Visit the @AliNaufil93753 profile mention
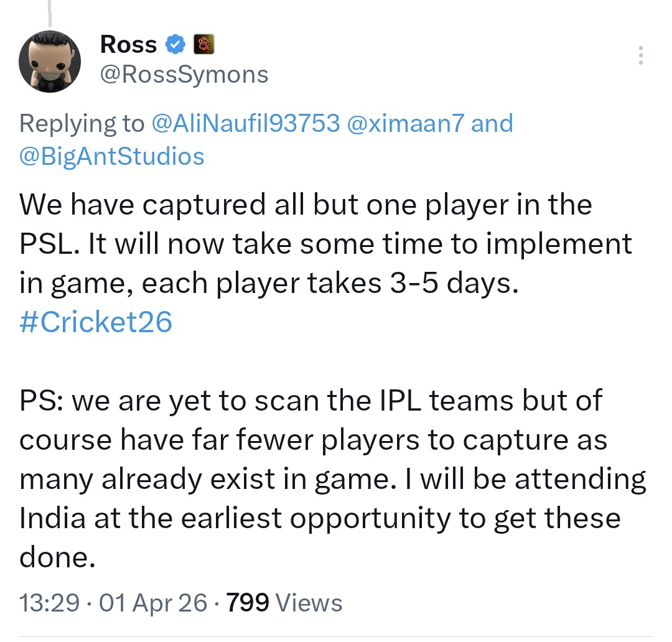This screenshot has height=642, width=672. click(246, 123)
